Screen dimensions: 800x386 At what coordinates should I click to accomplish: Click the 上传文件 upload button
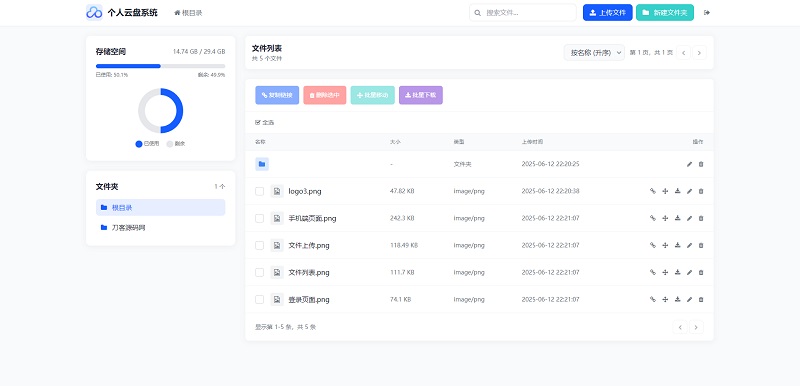click(608, 13)
